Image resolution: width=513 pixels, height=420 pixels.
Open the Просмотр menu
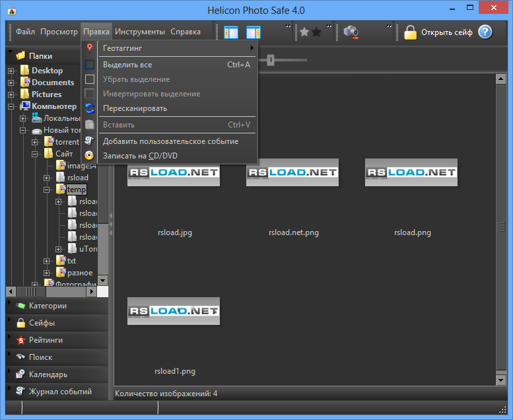[x=59, y=32]
